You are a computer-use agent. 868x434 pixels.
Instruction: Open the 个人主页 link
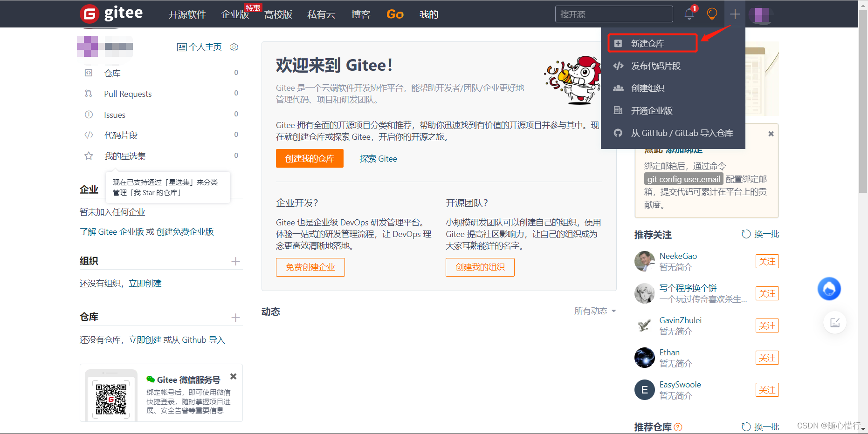click(205, 47)
